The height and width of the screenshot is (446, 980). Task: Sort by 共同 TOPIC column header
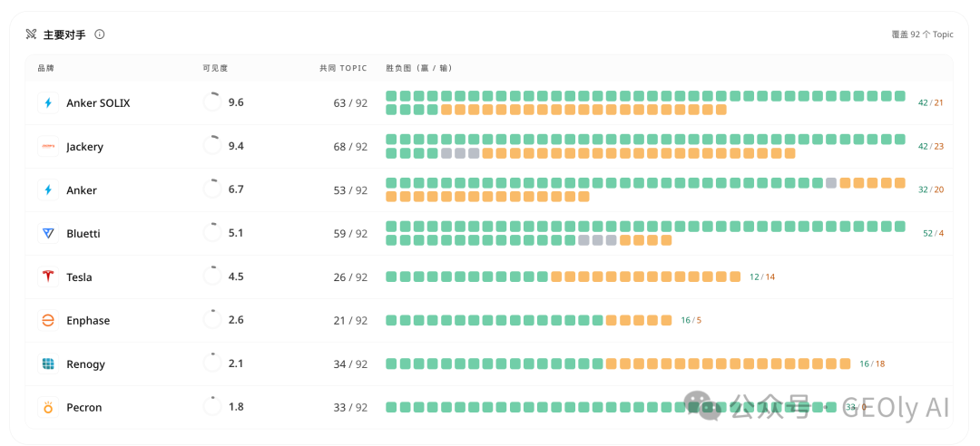pyautogui.click(x=343, y=68)
